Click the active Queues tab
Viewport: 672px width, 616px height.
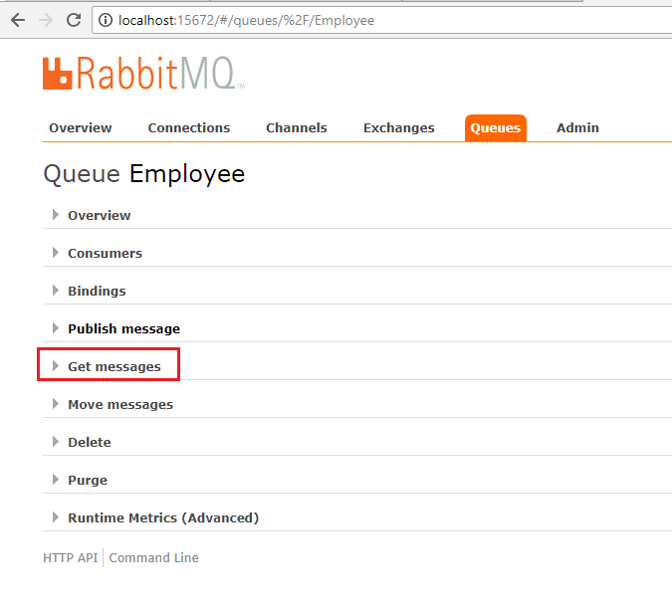click(x=496, y=127)
